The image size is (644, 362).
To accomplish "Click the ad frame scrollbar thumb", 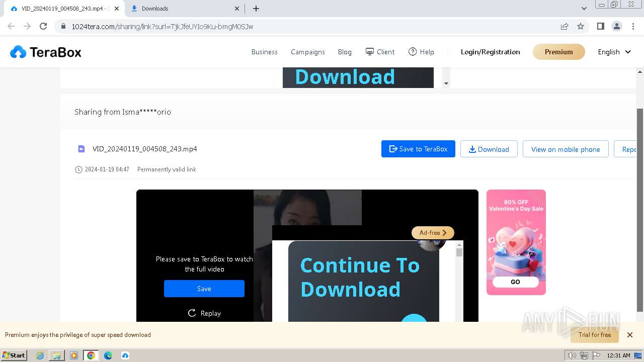I will (459, 252).
